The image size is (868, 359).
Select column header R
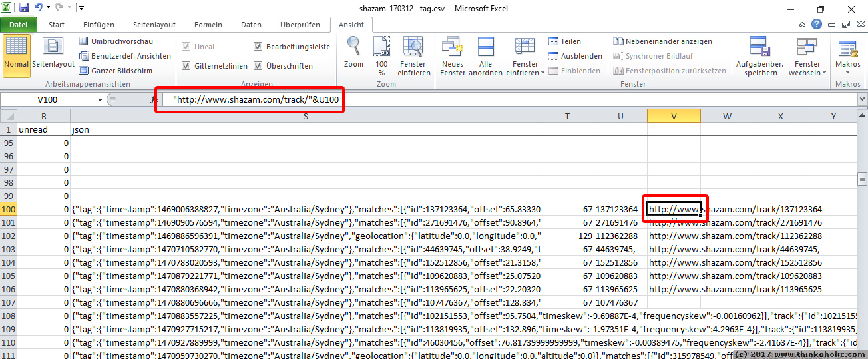[44, 116]
